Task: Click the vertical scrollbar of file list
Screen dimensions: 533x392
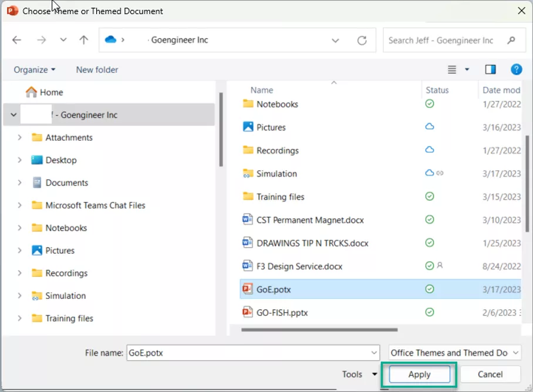Action: click(x=527, y=184)
